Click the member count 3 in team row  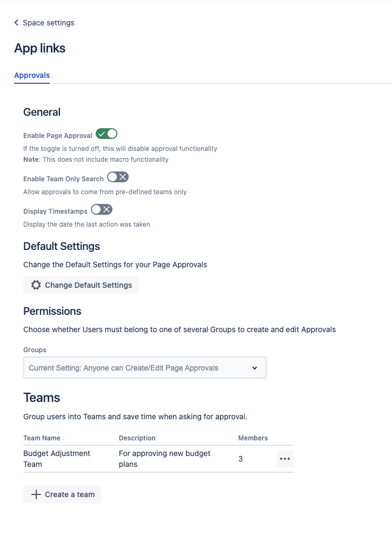pyautogui.click(x=241, y=459)
